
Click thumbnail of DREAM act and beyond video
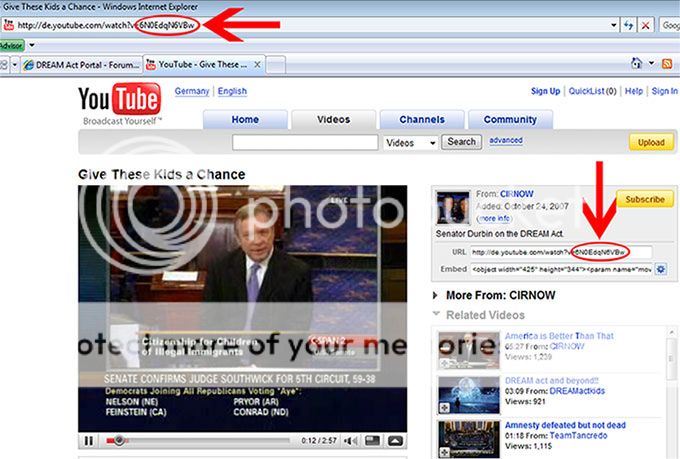point(469,395)
